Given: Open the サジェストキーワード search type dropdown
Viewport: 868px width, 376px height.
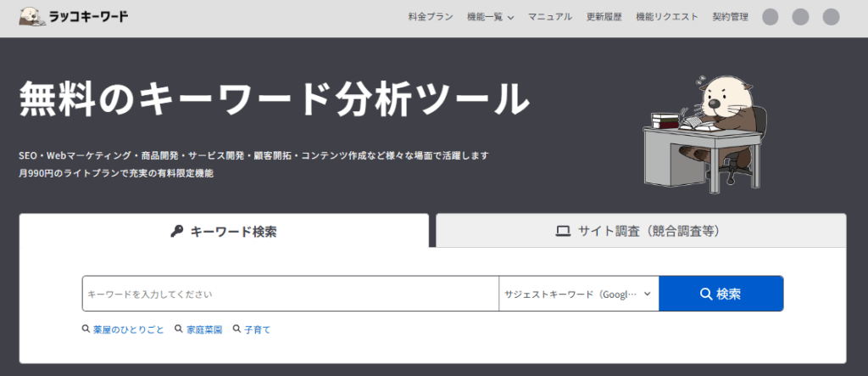Looking at the screenshot, I should (578, 294).
